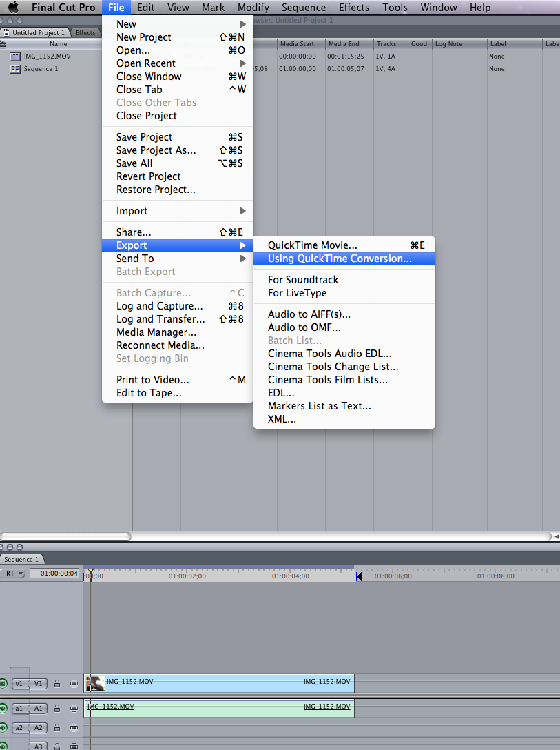Click the Browser horizontal scrollbar
The height and width of the screenshot is (750, 560).
coord(65,536)
